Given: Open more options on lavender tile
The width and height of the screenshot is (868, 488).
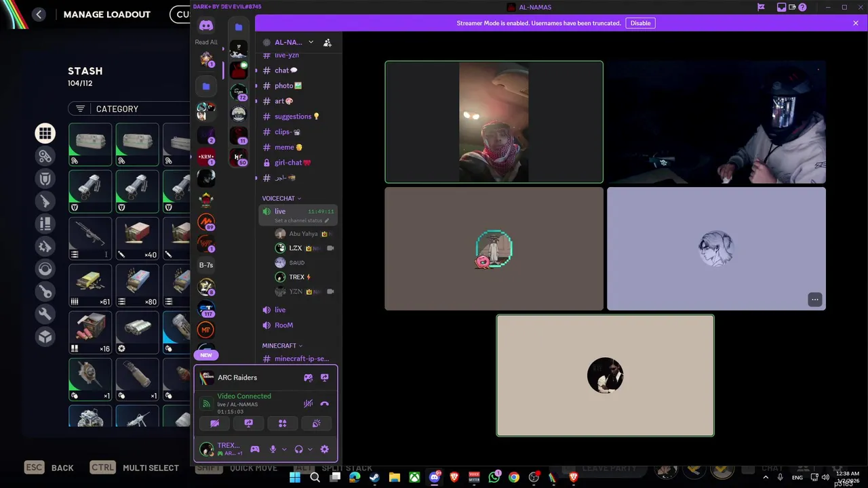Looking at the screenshot, I should [815, 300].
